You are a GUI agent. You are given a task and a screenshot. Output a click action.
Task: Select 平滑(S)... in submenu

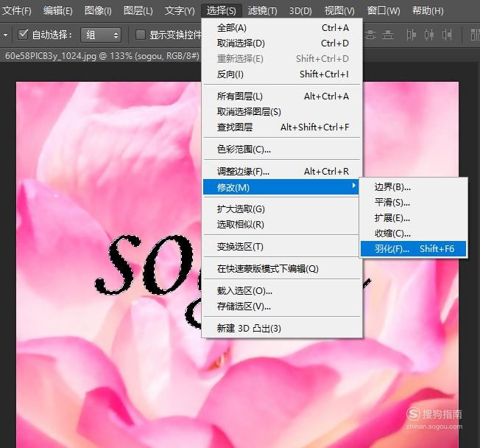click(413, 202)
